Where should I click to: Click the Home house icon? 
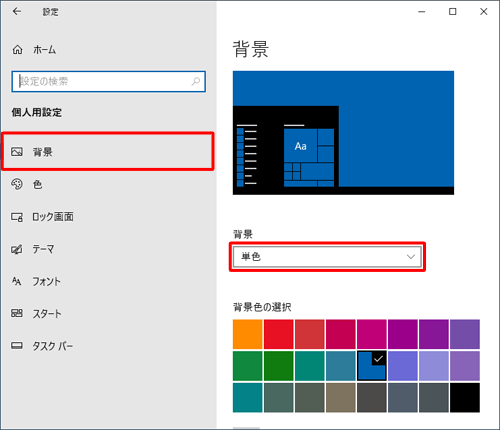pos(17,50)
